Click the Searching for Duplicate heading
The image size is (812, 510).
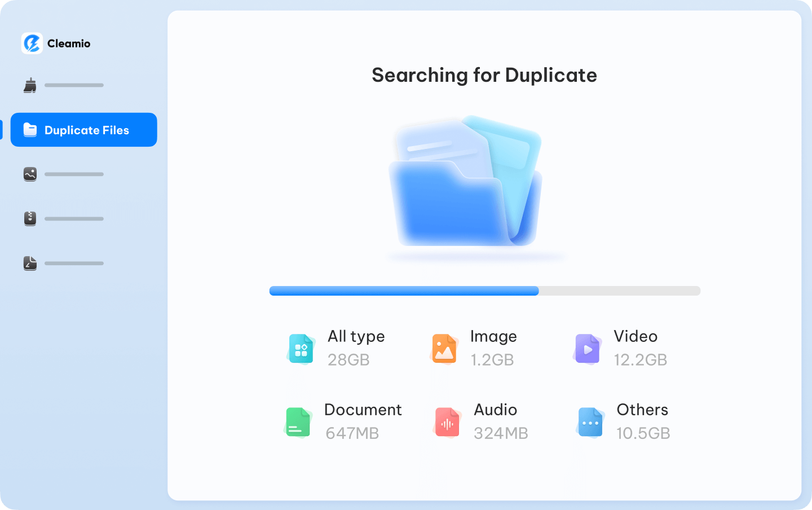(x=484, y=75)
